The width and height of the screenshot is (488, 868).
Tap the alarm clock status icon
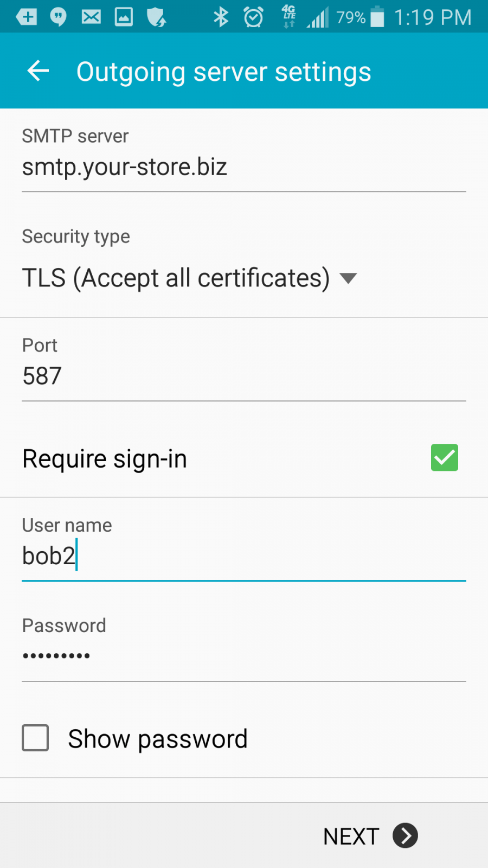[253, 17]
